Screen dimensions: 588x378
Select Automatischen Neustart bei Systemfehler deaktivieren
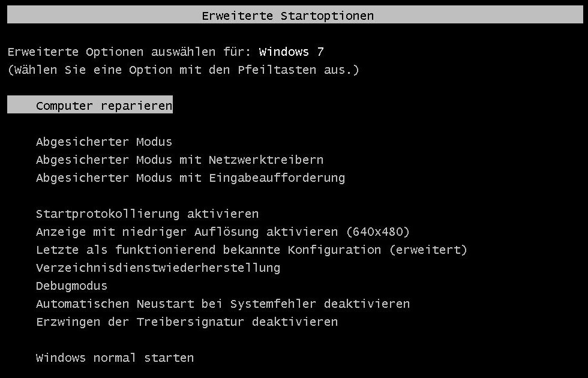(222, 304)
